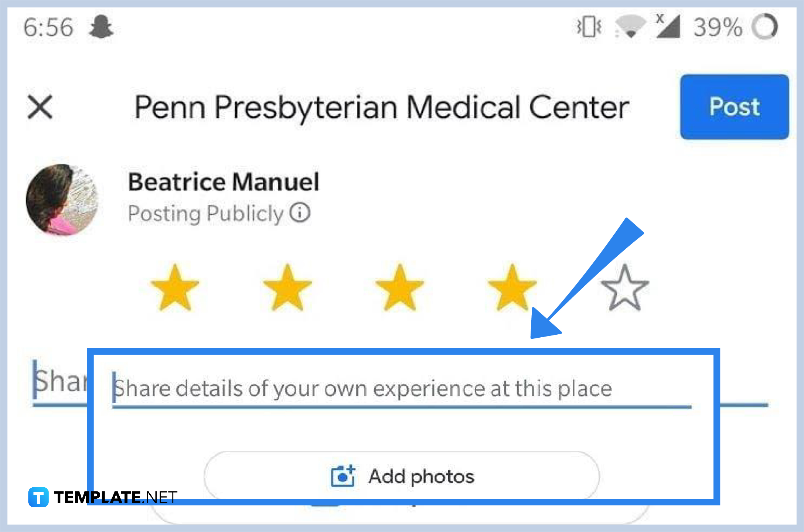This screenshot has width=804, height=532.
Task: Focus the Share details of your experience field
Action: 402,390
